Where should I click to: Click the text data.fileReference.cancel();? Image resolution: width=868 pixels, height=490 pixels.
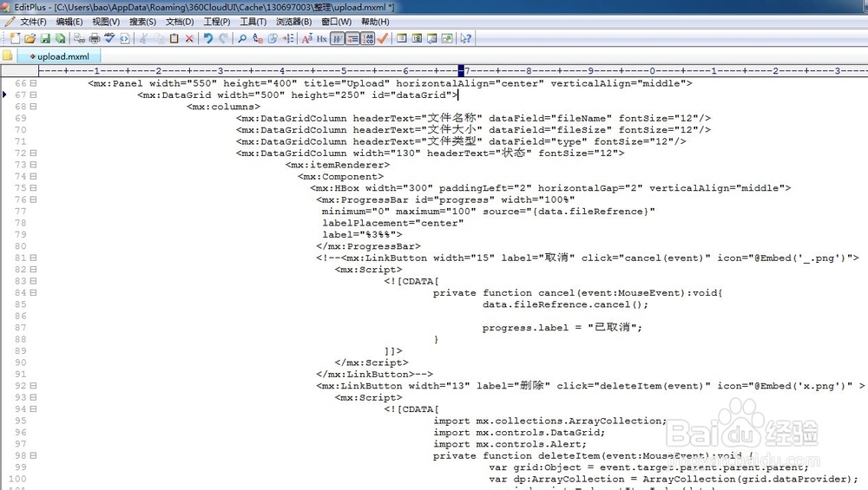click(x=565, y=304)
